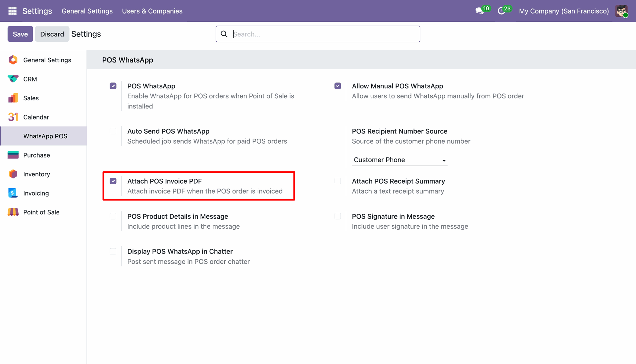This screenshot has width=636, height=364.
Task: Click the Purchase card icon
Action: pos(13,155)
